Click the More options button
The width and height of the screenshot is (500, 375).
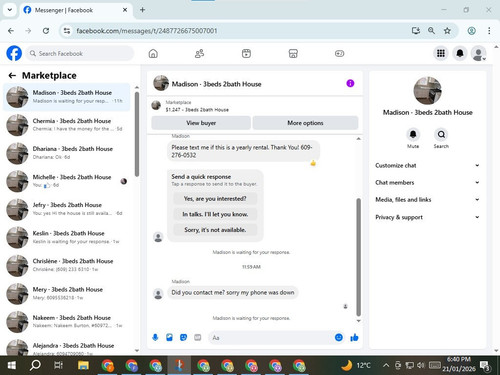305,123
